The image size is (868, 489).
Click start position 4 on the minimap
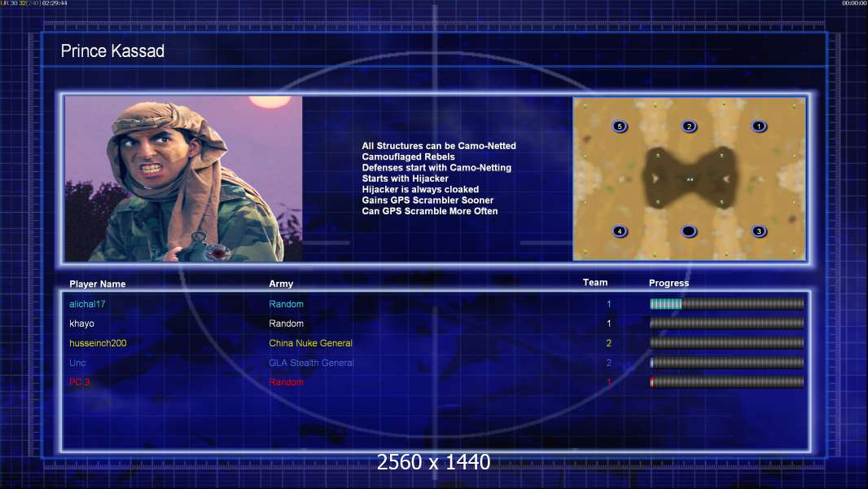[x=620, y=231]
